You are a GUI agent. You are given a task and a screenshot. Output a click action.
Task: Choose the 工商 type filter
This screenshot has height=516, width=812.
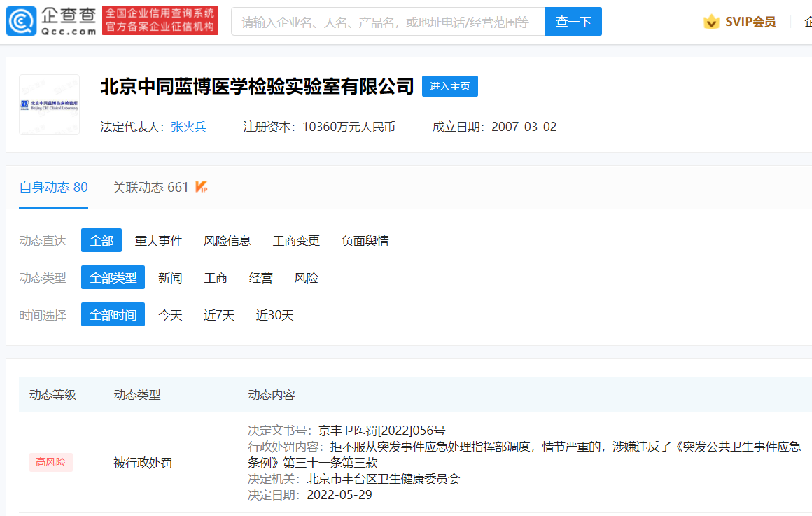[216, 278]
